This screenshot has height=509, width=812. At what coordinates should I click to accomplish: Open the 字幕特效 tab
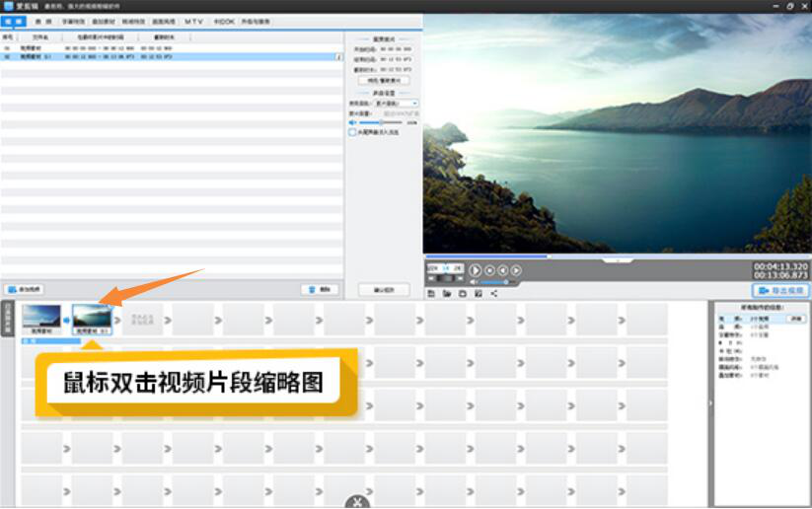(74, 22)
